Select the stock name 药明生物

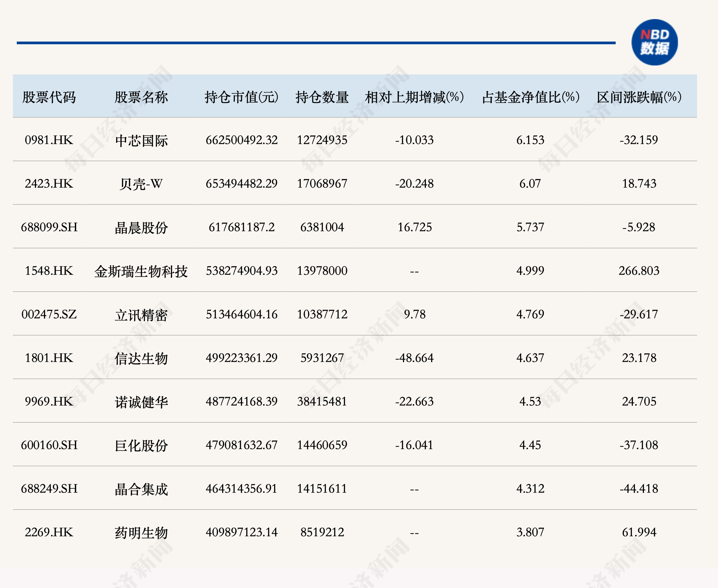[141, 533]
